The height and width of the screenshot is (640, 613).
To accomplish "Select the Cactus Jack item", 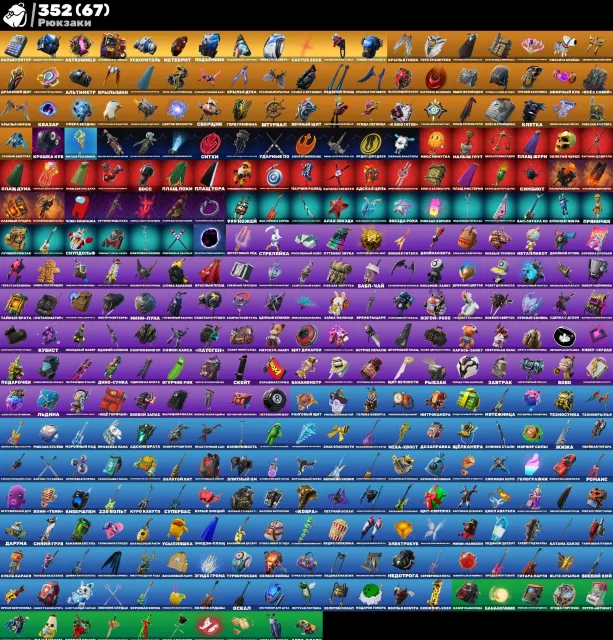I will point(306,47).
